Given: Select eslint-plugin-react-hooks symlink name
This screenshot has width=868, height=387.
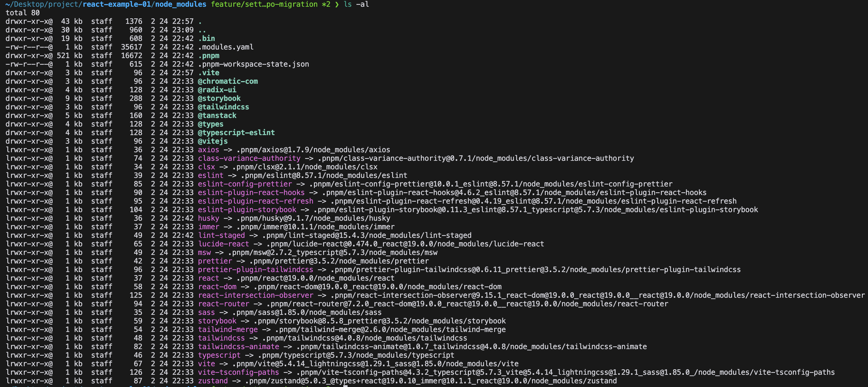Looking at the screenshot, I should (x=251, y=193).
